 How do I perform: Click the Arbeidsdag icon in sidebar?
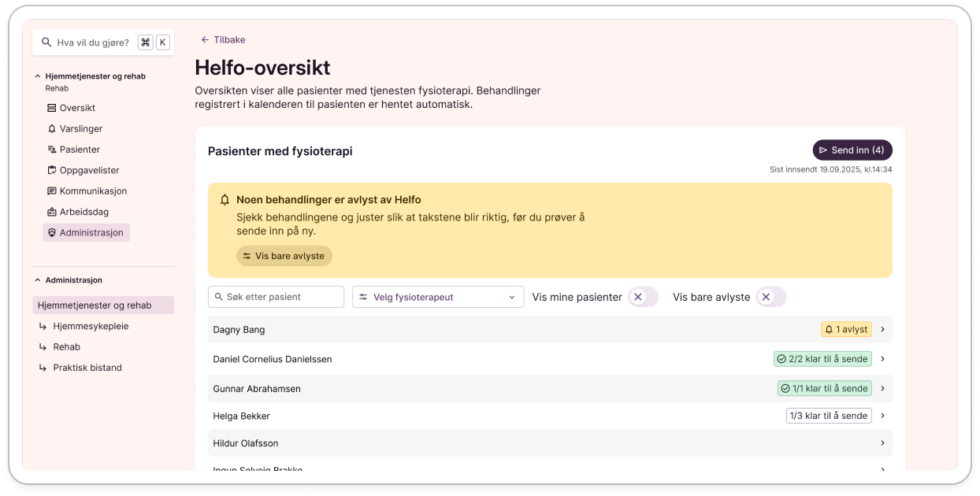tap(52, 212)
